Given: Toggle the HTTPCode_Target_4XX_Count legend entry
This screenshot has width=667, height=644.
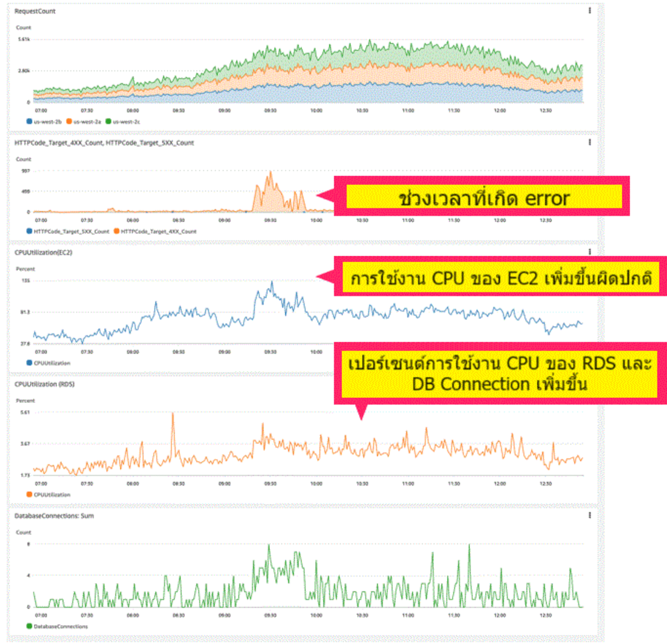Looking at the screenshot, I should pos(155,231).
